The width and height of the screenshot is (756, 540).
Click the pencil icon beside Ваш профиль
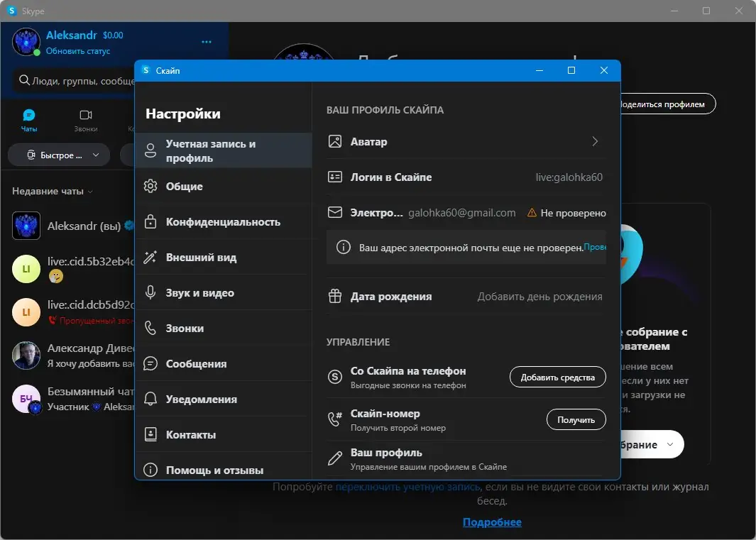(x=334, y=458)
